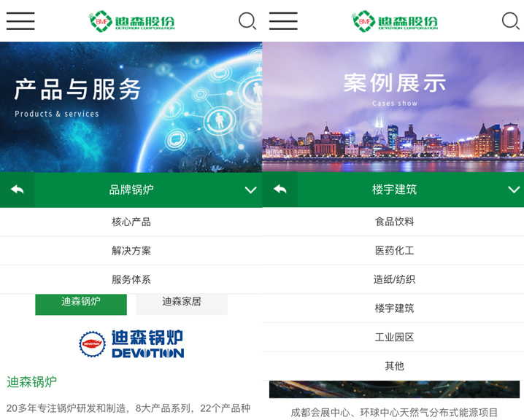
Task: Open 成都会展中心 energy project case
Action: (x=394, y=413)
